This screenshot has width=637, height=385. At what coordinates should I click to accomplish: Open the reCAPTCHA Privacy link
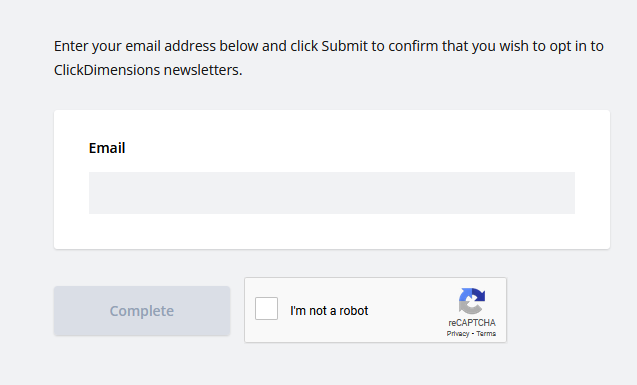[458, 333]
